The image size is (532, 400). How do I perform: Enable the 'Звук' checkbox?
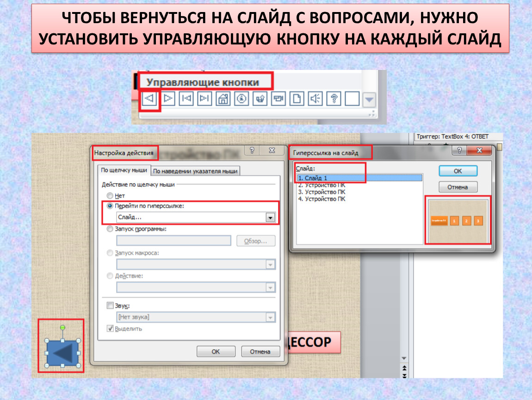pos(110,306)
